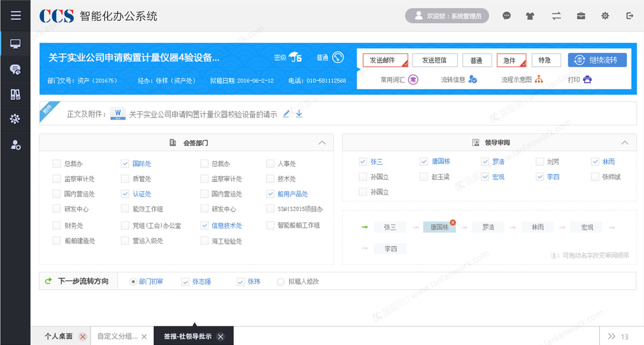Viewport: 644px width, 345px height.
Task: Click the logout icon at top right
Action: [x=630, y=16]
